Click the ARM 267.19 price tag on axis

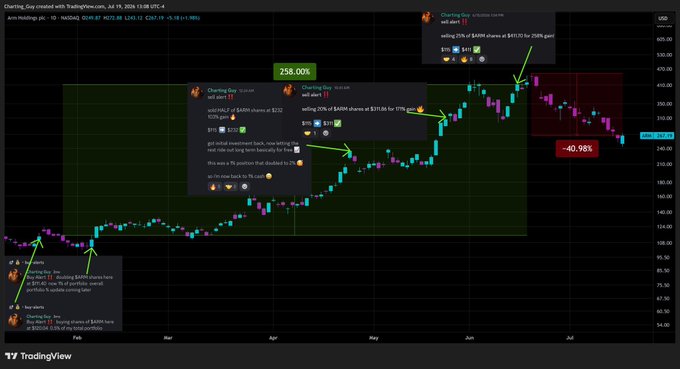657,136
